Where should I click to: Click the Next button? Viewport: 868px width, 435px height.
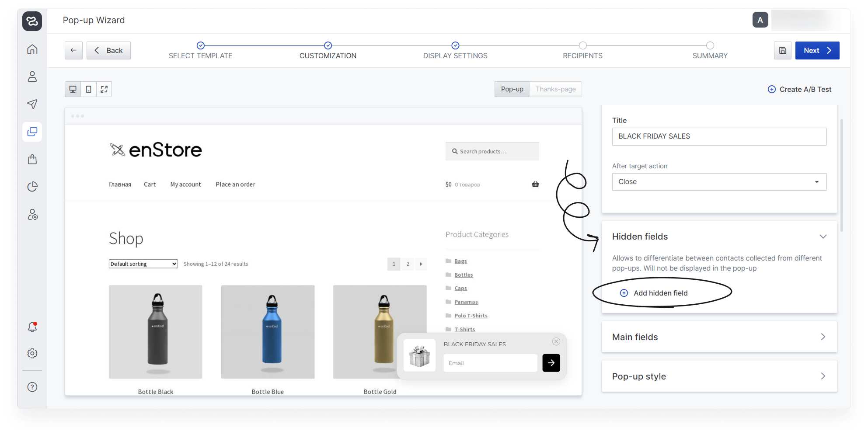(x=817, y=51)
